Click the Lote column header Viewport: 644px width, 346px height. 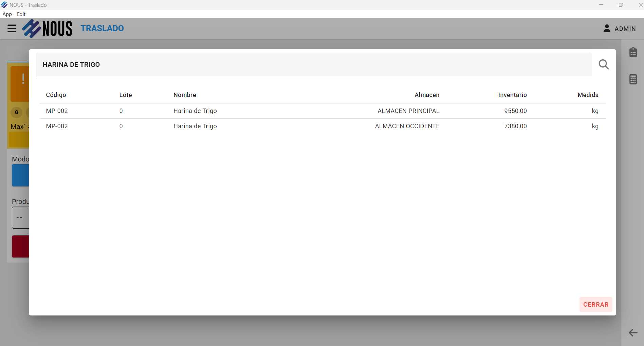[125, 95]
